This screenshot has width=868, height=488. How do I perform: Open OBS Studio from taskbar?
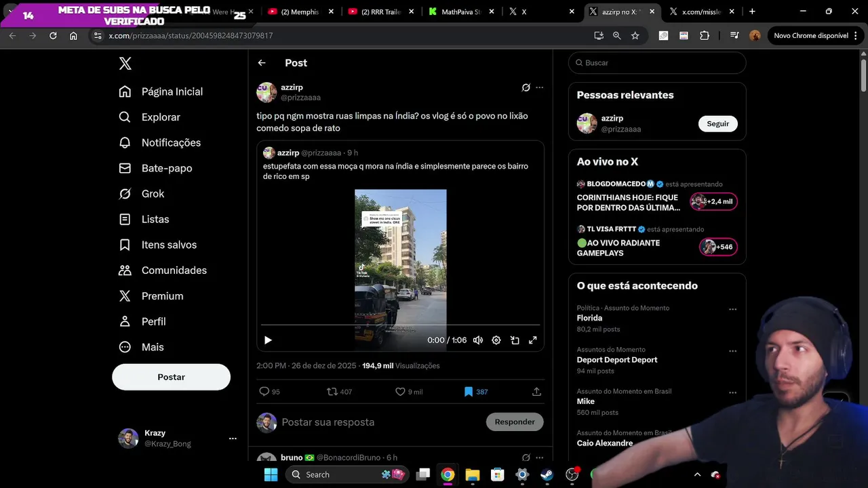tap(572, 474)
